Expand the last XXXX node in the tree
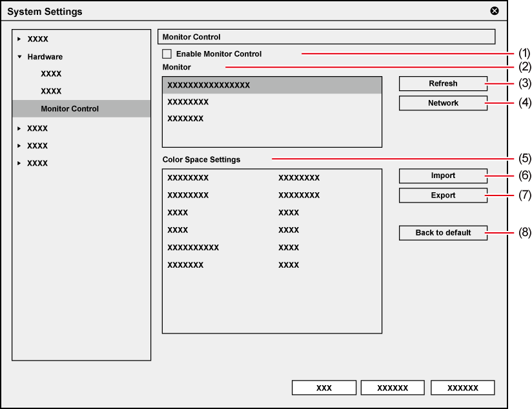The height and width of the screenshot is (409, 532). [19, 163]
